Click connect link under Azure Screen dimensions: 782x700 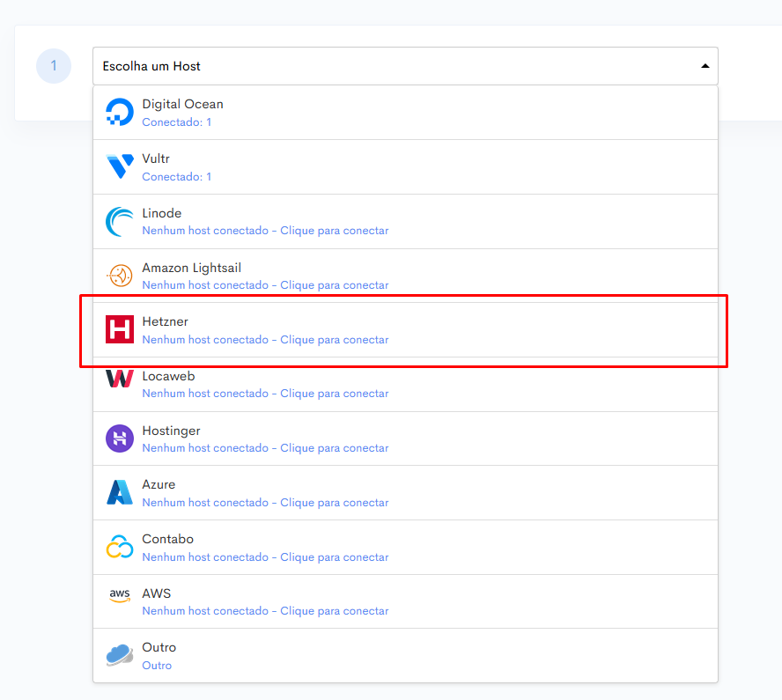(265, 503)
